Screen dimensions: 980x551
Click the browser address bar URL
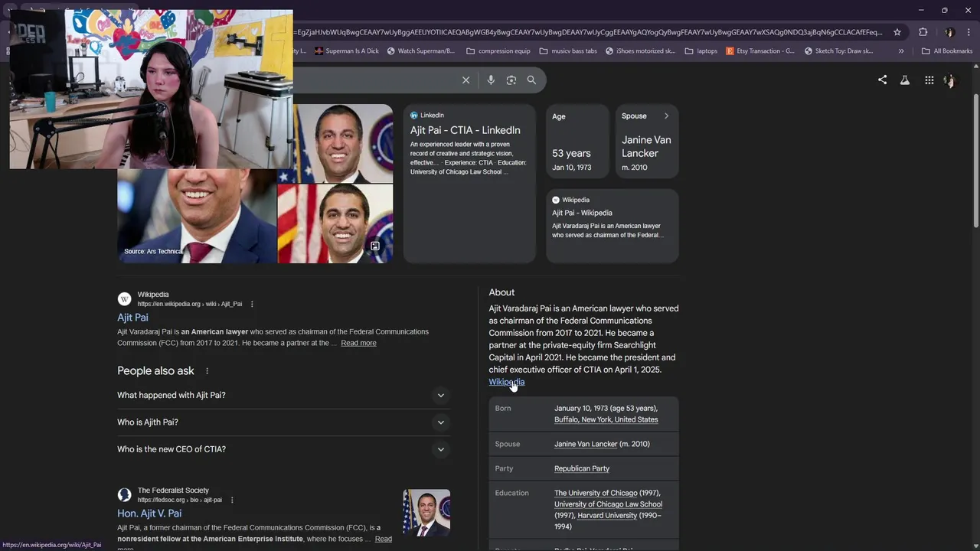coord(587,32)
